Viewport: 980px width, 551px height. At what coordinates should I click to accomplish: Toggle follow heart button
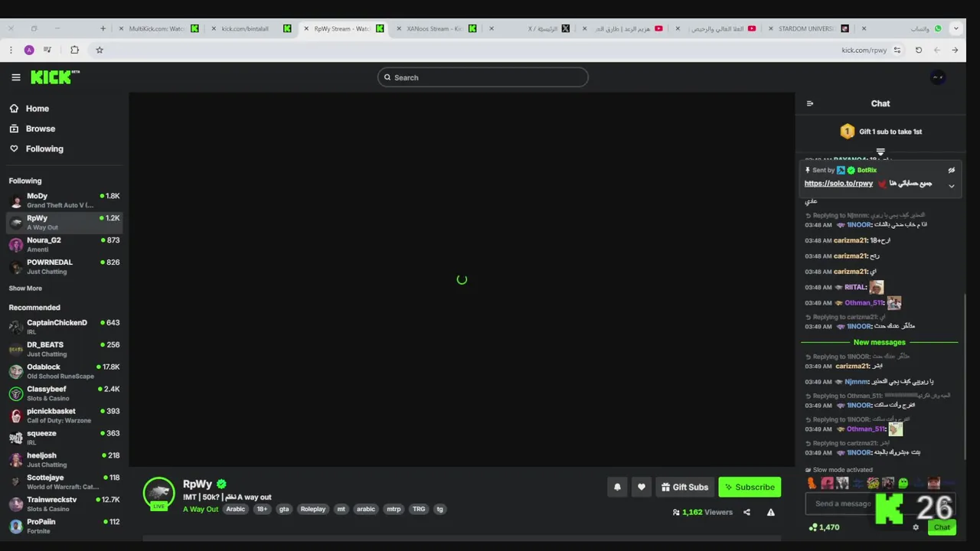click(x=642, y=487)
